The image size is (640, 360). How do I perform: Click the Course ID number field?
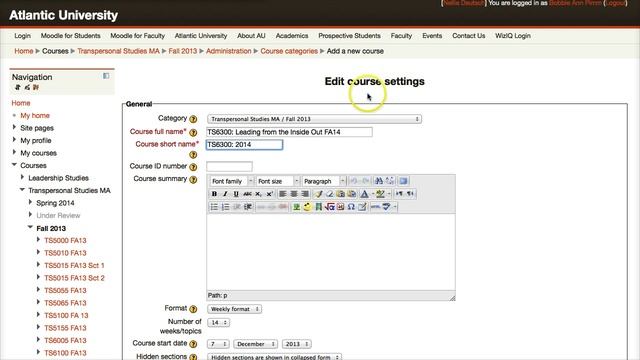pos(229,166)
